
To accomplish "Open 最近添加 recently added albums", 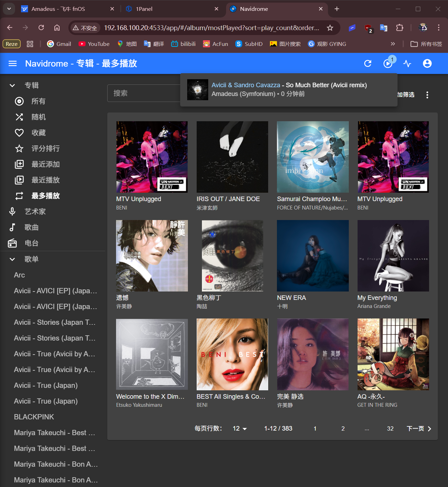I will (x=45, y=164).
